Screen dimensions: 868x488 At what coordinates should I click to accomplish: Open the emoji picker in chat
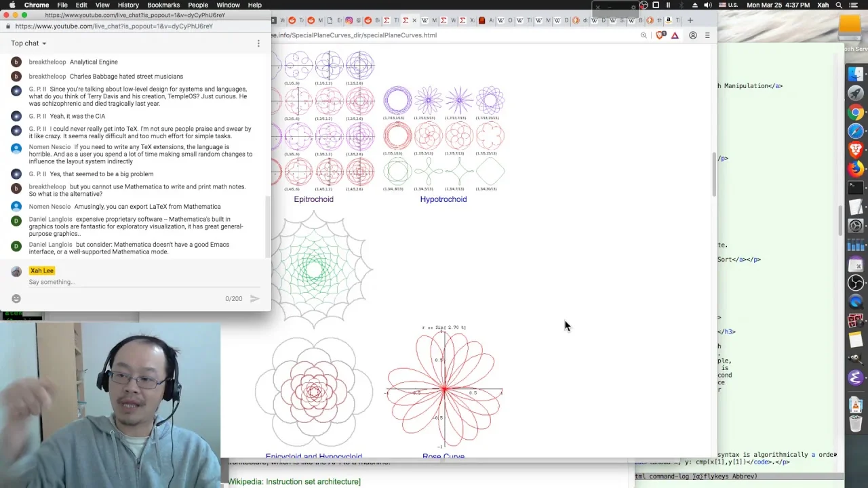click(x=16, y=298)
